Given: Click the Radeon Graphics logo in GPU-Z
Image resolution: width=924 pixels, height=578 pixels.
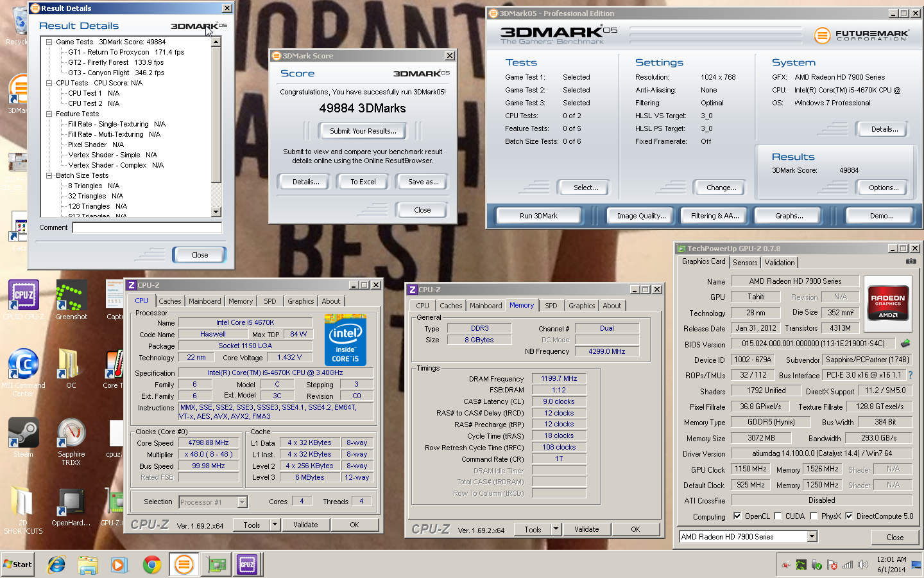Looking at the screenshot, I should pos(887,304).
